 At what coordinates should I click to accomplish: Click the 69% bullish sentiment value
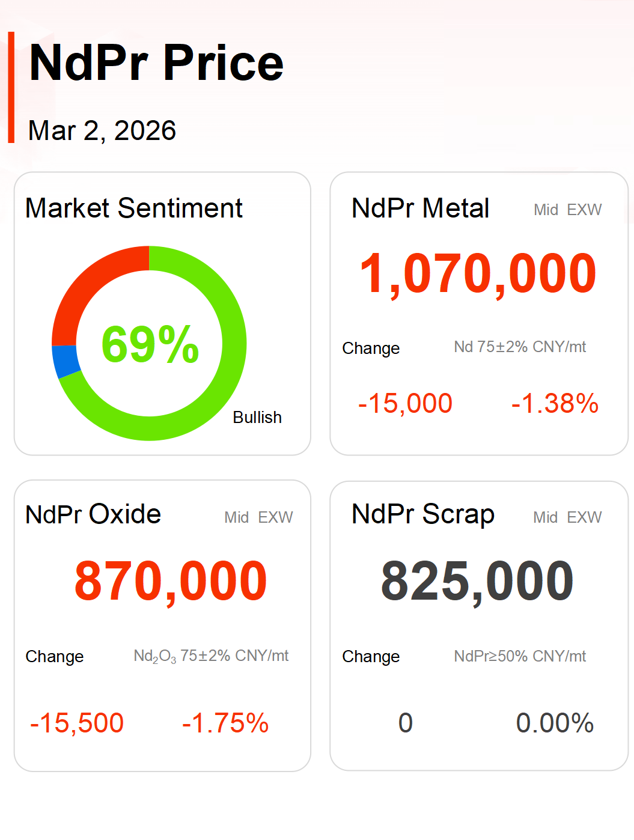point(150,344)
